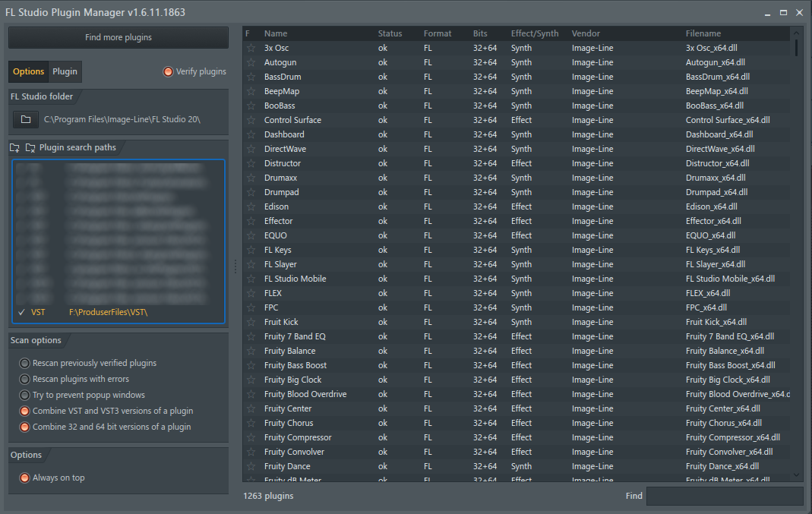The height and width of the screenshot is (514, 812).
Task: Maximize the Plugin Manager window
Action: click(x=784, y=12)
